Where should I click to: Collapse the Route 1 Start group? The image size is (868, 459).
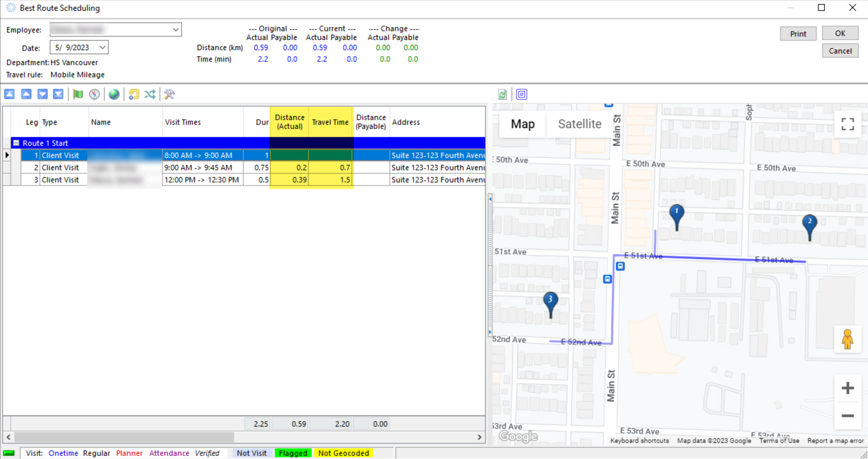(16, 143)
